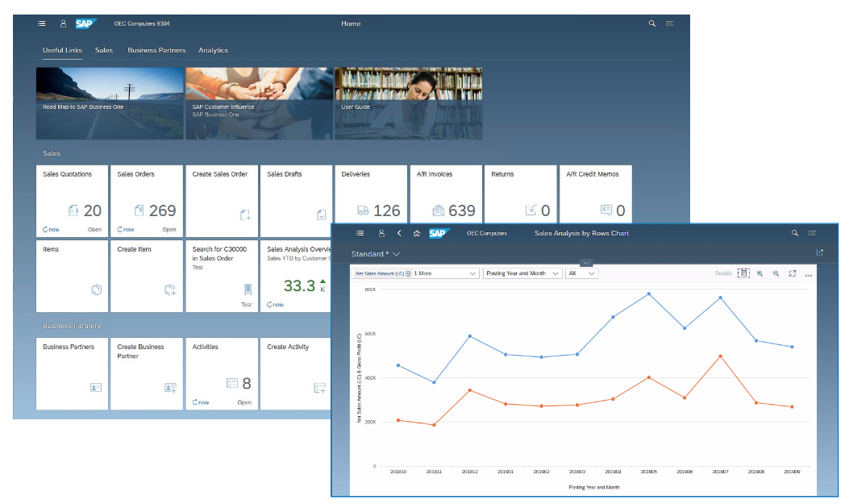
Task: Open the notifications panel icon in Home window
Action: [670, 23]
